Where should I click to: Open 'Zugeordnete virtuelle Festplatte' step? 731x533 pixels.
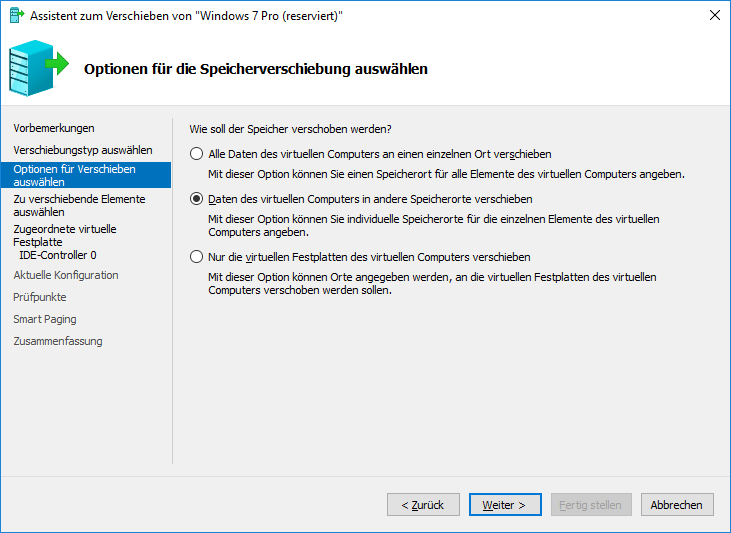tap(64, 235)
